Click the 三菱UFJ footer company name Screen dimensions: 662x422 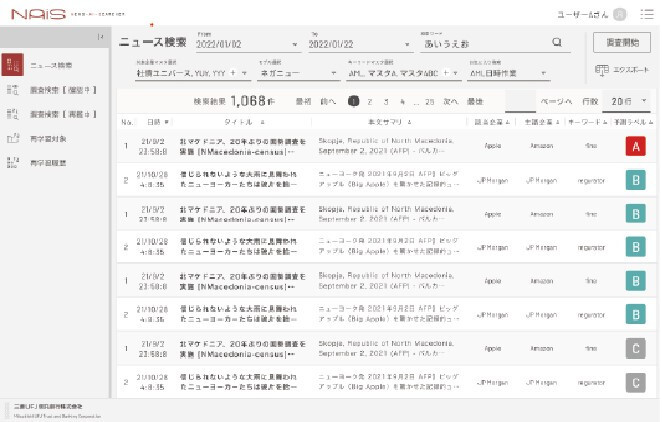(48, 406)
